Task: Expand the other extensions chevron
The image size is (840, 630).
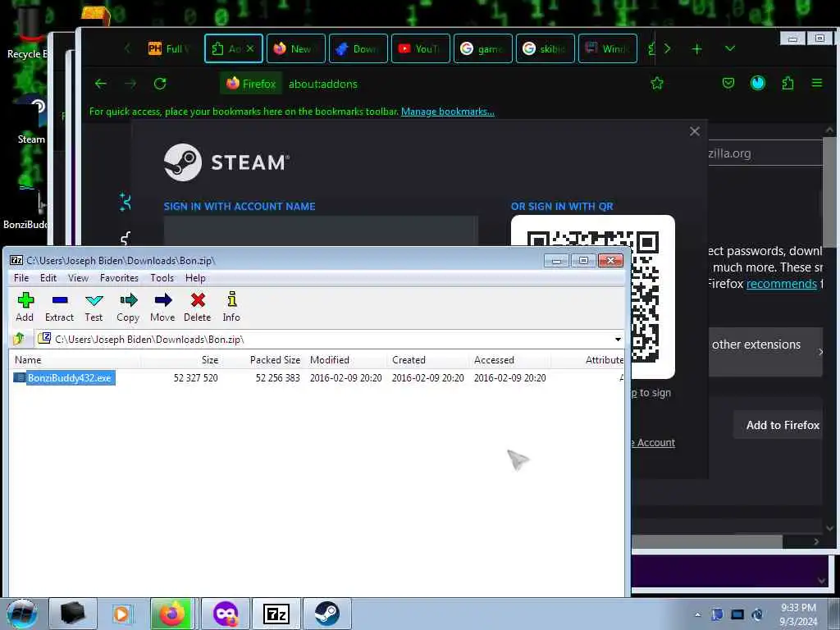Action: (x=819, y=352)
